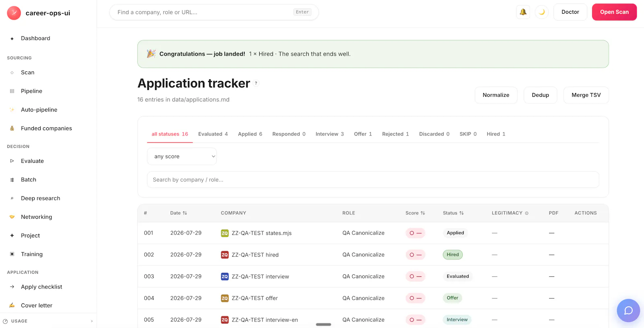The image size is (644, 328).
Task: Click the Offer status badge in row 004
Action: 452,298
